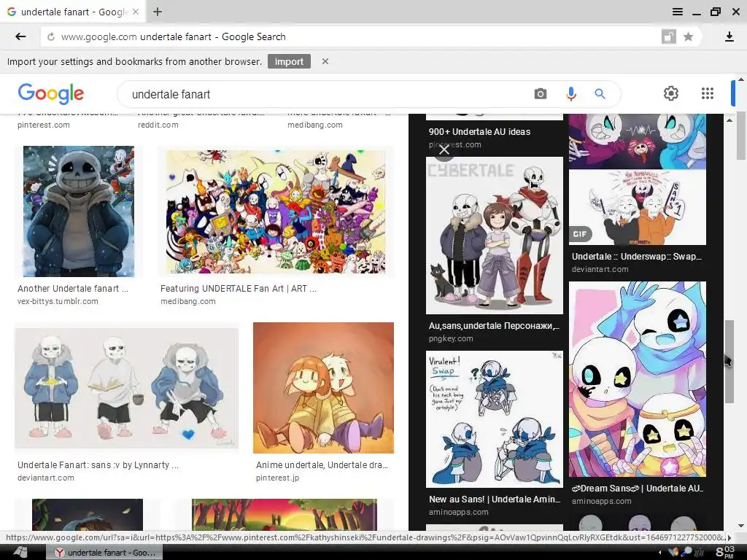Open the colorful all-characters group fanart
Image resolution: width=747 pixels, height=560 pixels.
[x=276, y=212]
